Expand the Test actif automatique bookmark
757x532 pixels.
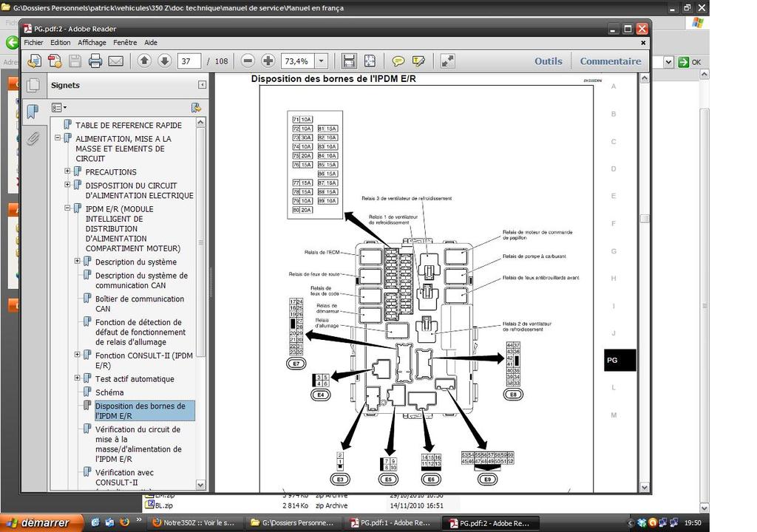(78, 378)
